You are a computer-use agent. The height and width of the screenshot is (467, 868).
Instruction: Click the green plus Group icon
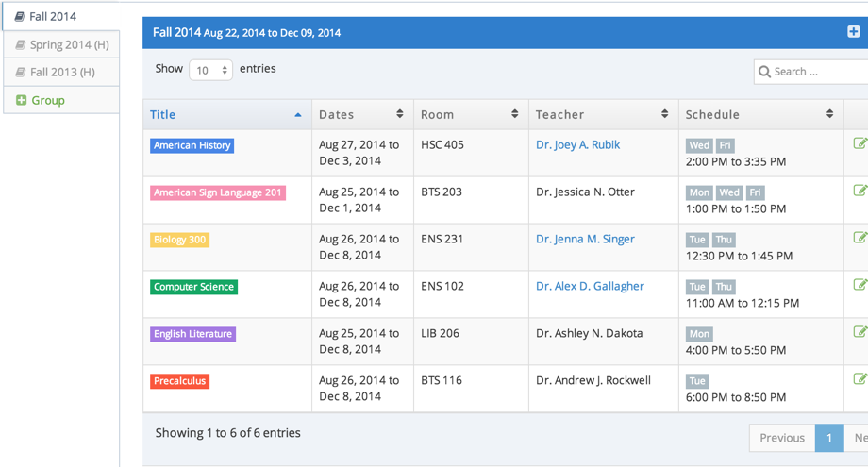click(22, 100)
